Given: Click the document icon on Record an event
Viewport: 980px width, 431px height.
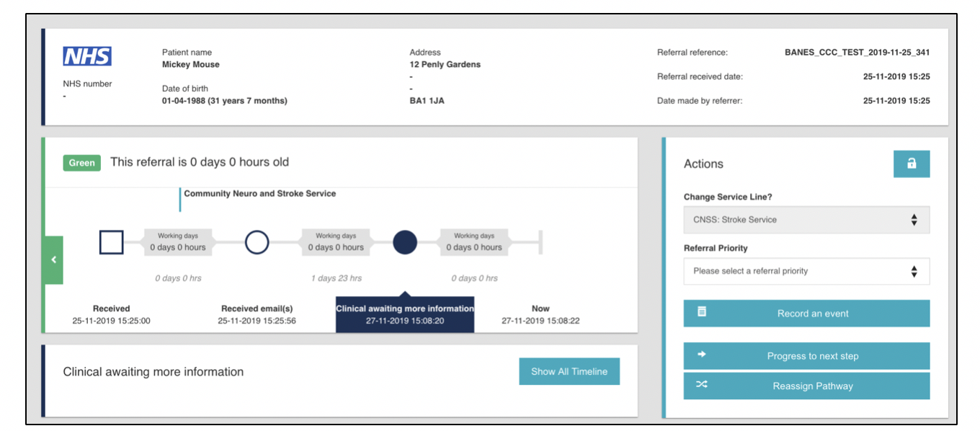Looking at the screenshot, I should (x=702, y=313).
